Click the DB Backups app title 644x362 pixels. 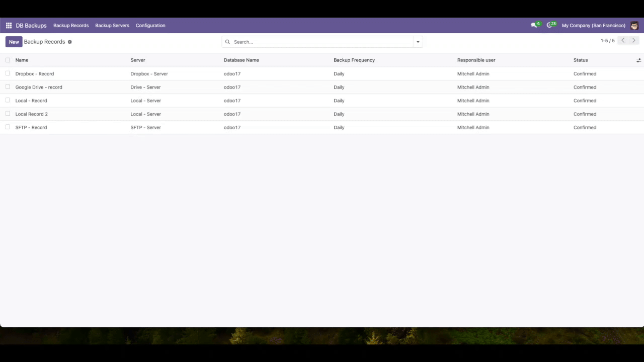click(31, 26)
